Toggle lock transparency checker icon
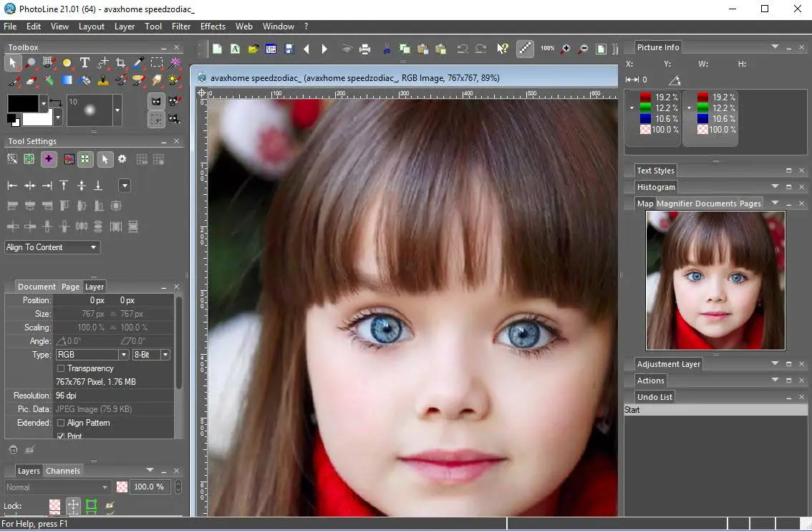The image size is (812, 531). pyautogui.click(x=54, y=506)
